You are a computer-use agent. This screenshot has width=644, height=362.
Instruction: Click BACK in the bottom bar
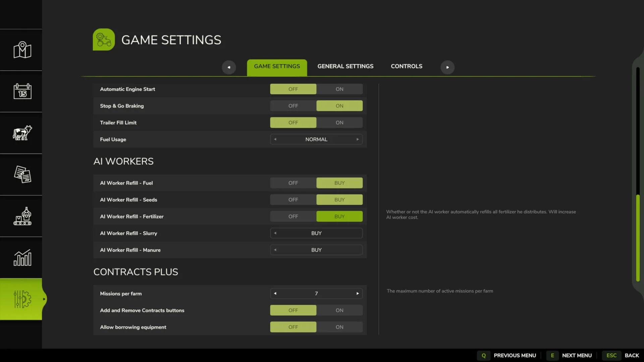point(632,355)
